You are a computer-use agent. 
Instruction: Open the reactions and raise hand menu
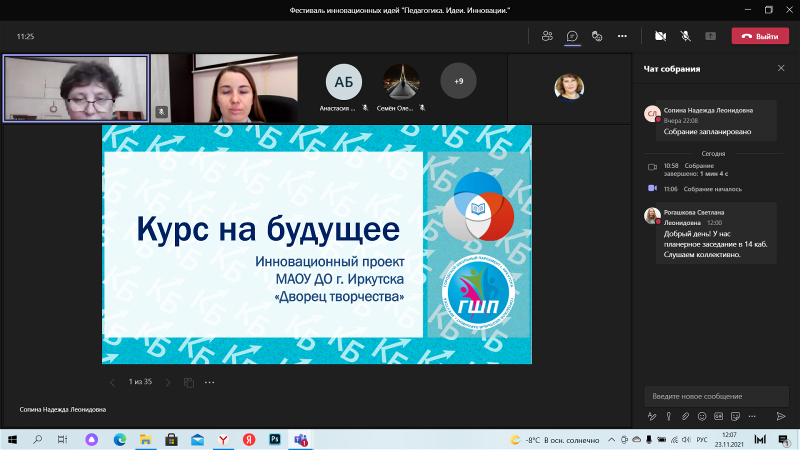(597, 35)
